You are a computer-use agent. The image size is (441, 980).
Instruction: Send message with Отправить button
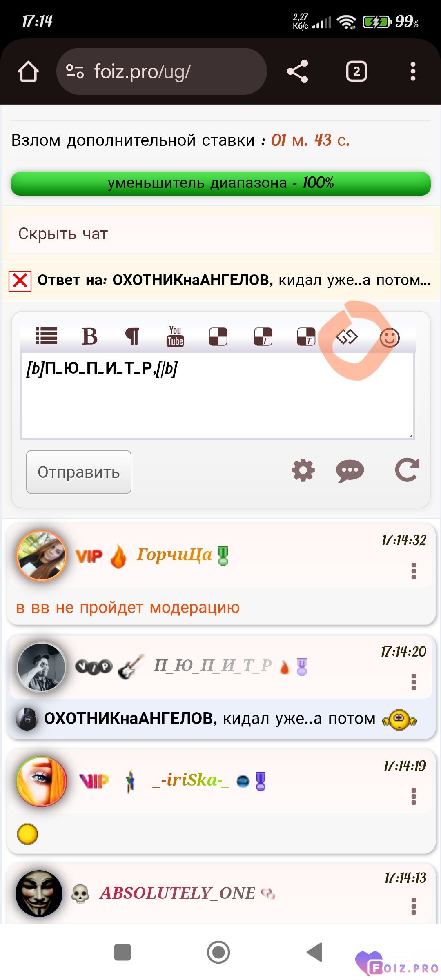[79, 472]
